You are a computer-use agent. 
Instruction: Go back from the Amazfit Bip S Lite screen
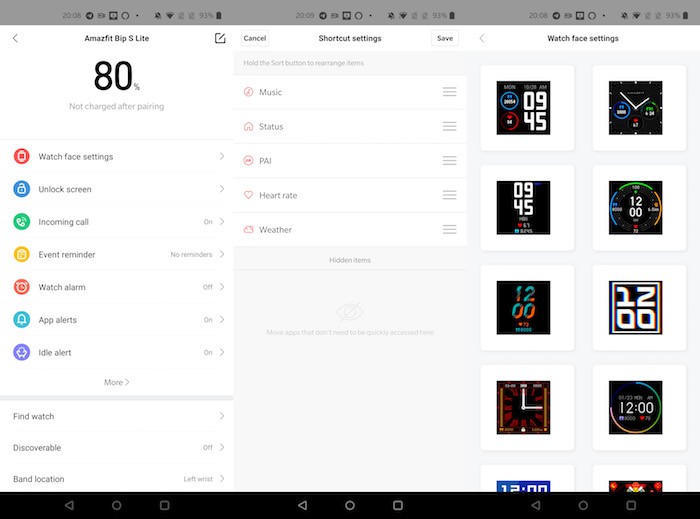(x=16, y=38)
